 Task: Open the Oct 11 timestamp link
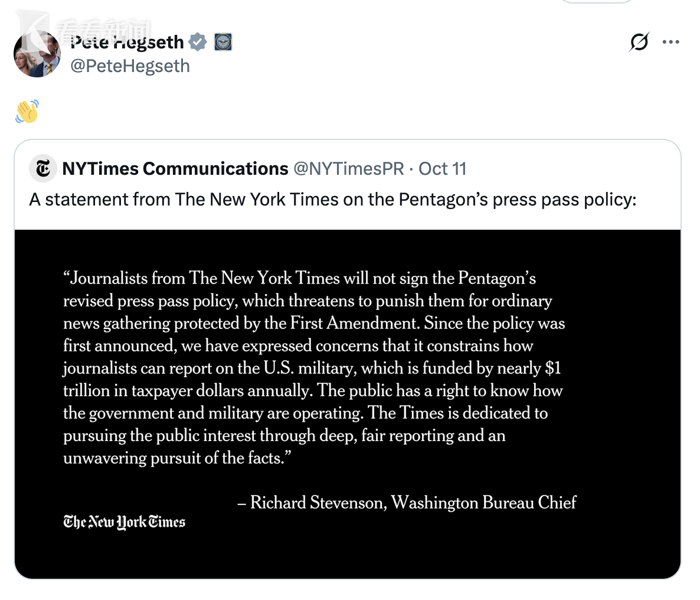(x=442, y=169)
